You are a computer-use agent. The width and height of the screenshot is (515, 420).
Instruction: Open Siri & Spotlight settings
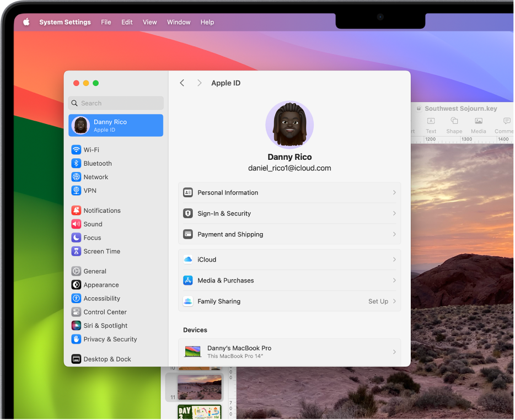point(105,326)
